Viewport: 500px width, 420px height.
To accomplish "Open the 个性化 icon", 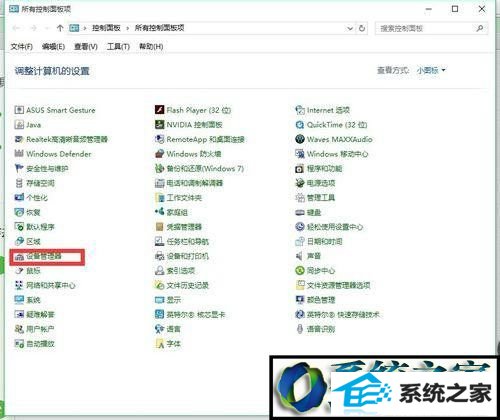I will 19,198.
